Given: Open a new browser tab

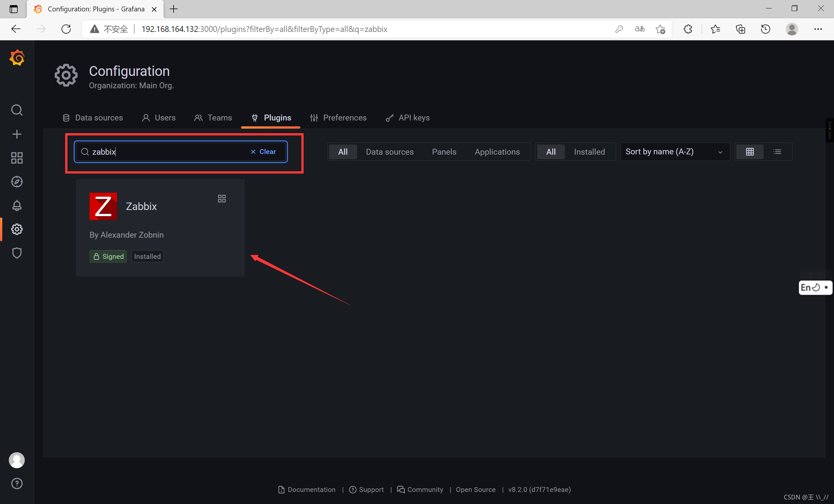Looking at the screenshot, I should 174,9.
